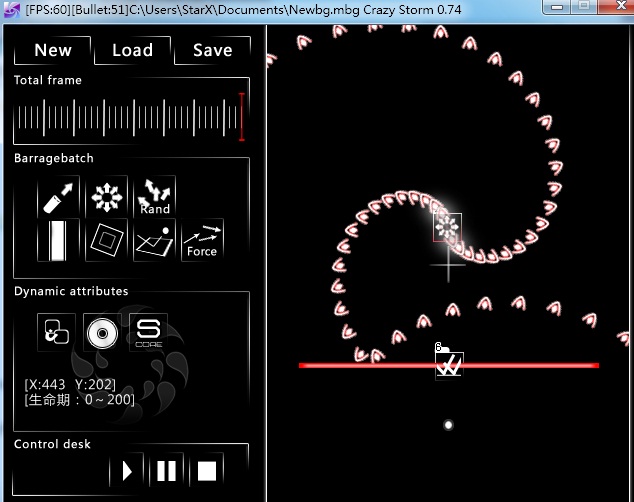Pick the Rand random emitter tool
This screenshot has height=502, width=634.
click(154, 197)
